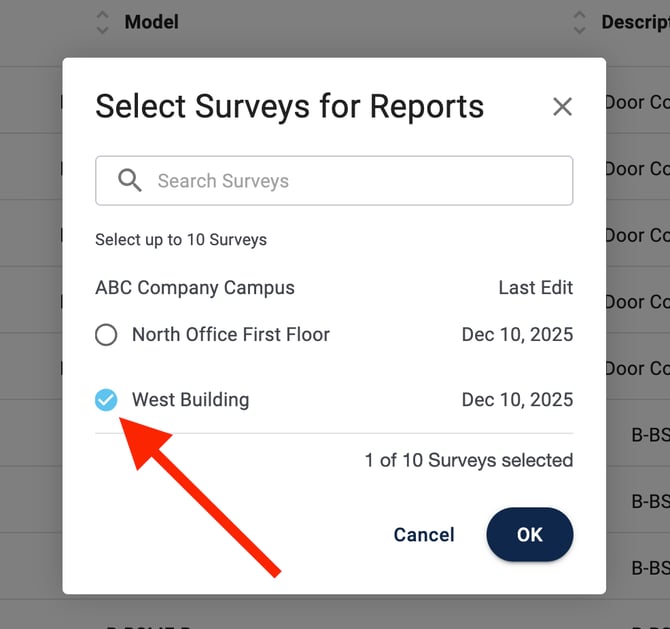
Task: Click the Description column header
Action: (x=635, y=22)
